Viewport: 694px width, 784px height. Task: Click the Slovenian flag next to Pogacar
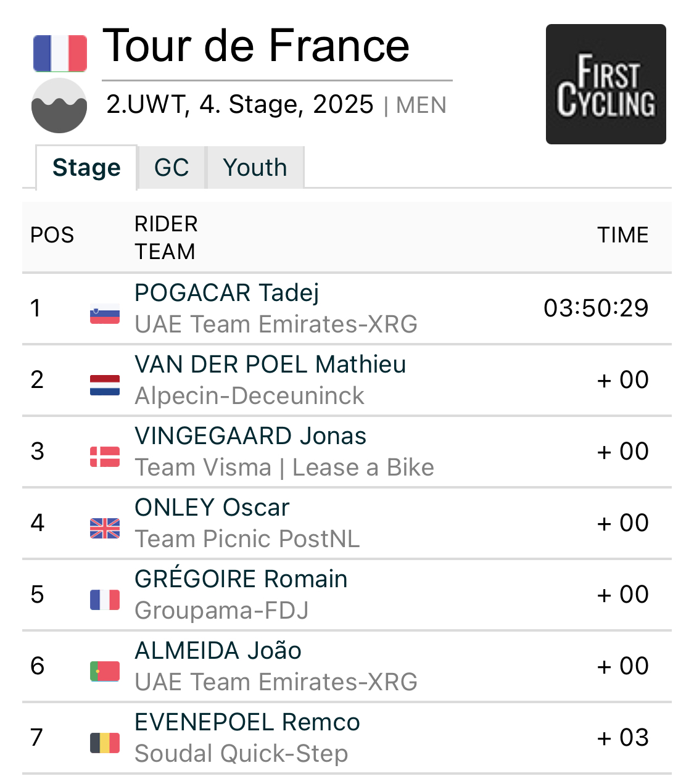[x=105, y=314]
